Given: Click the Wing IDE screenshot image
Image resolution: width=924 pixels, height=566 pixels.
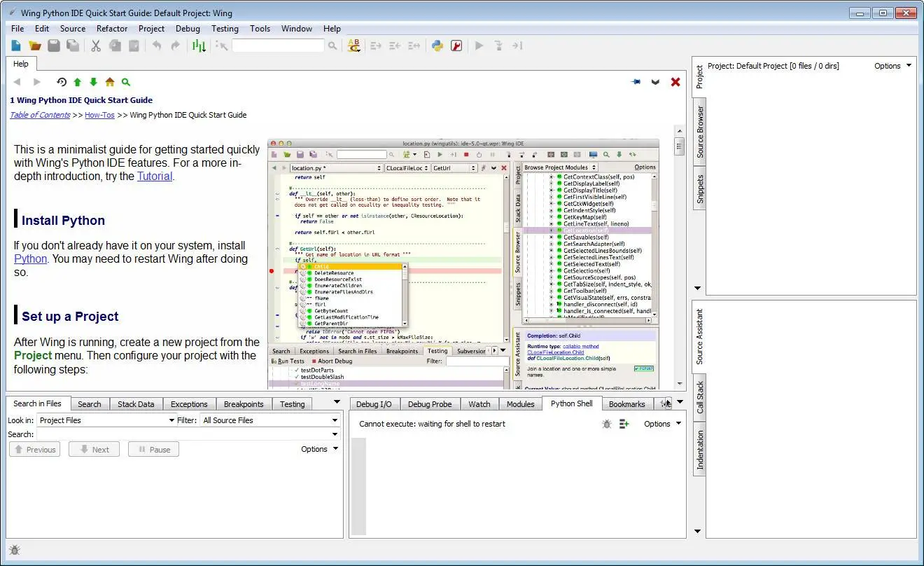Looking at the screenshot, I should [x=463, y=263].
